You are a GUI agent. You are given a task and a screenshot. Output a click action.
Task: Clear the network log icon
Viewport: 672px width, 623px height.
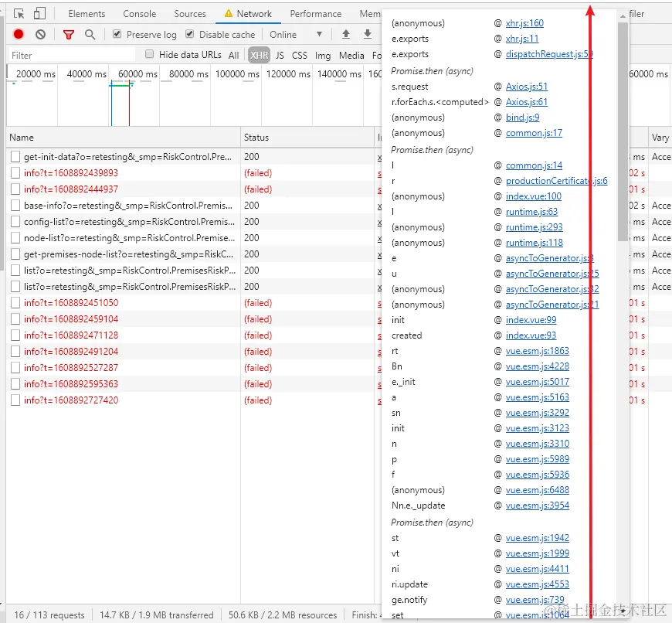40,34
